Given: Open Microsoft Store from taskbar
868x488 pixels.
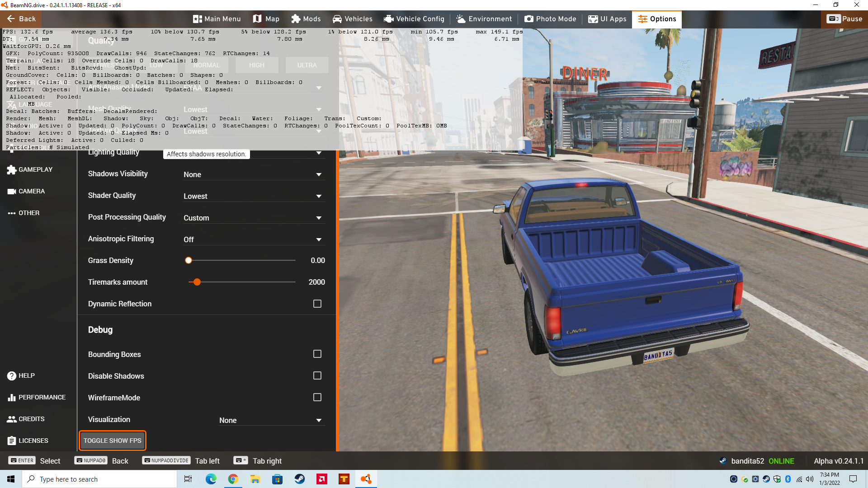Looking at the screenshot, I should click(277, 479).
